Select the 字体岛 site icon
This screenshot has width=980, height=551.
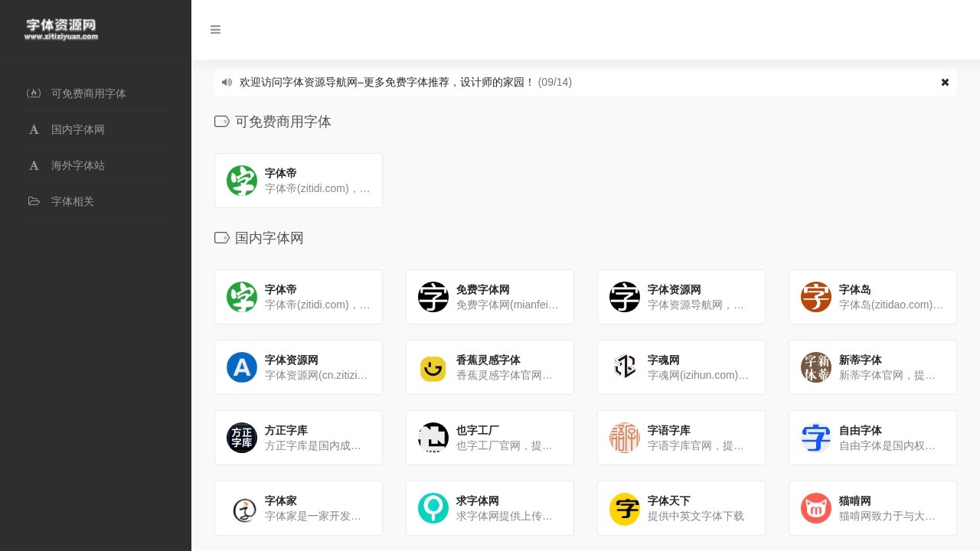click(816, 297)
